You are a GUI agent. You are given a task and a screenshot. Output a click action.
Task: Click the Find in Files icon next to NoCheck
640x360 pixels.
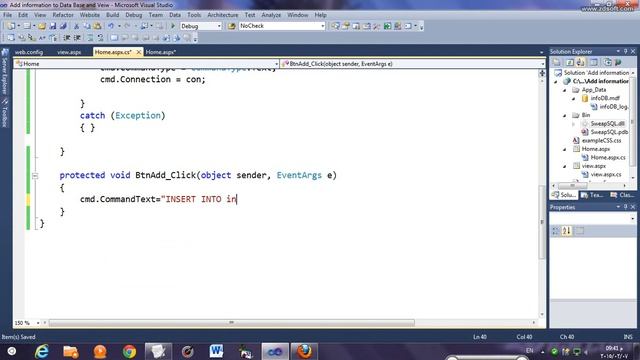tap(232, 26)
